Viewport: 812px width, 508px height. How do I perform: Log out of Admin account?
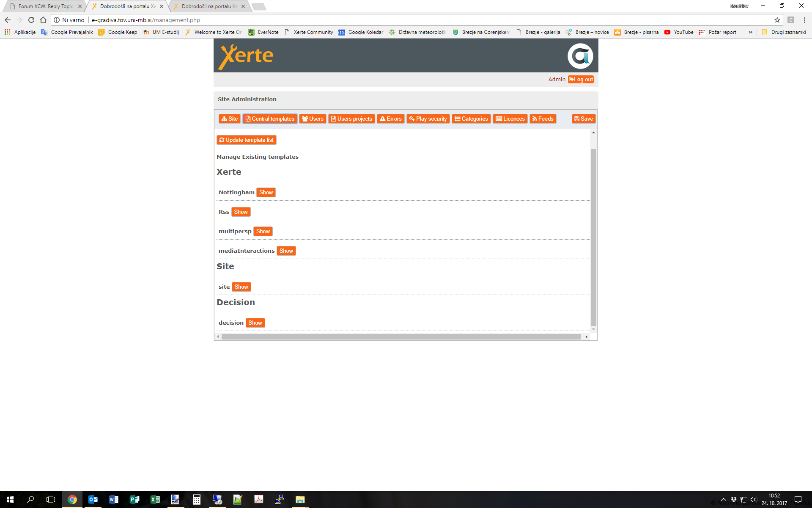581,80
